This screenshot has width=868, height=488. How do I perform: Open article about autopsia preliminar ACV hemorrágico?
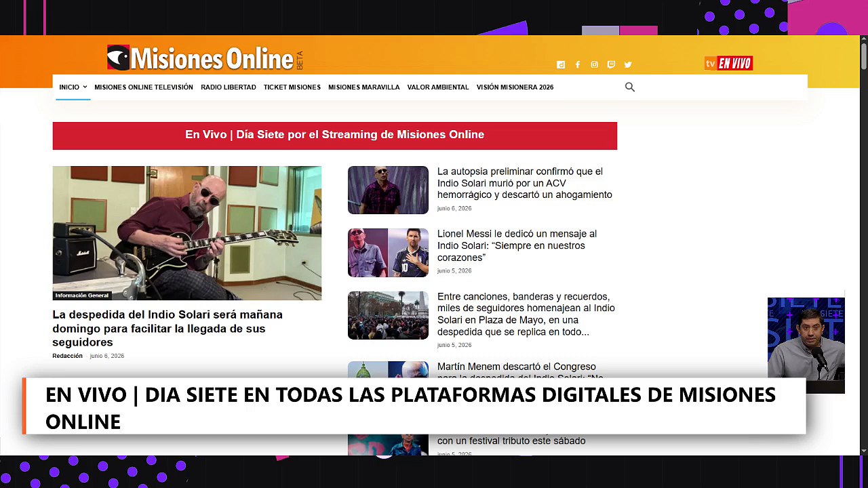pyautogui.click(x=525, y=183)
